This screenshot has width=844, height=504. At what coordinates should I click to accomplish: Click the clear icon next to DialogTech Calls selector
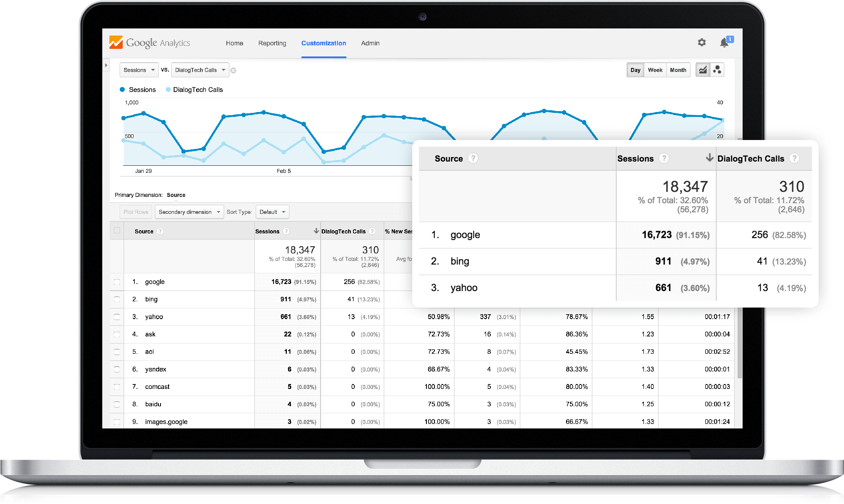(x=233, y=70)
